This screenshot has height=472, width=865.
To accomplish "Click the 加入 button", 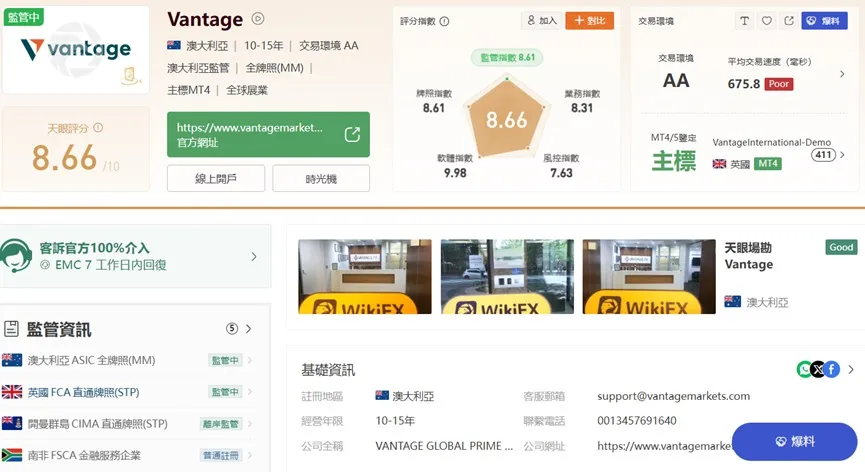I will [x=542, y=20].
